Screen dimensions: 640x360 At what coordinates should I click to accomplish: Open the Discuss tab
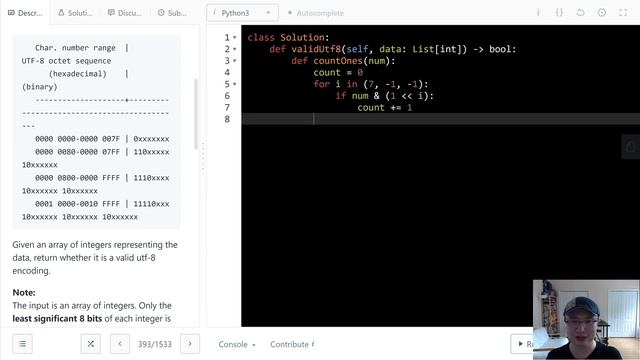coord(124,13)
